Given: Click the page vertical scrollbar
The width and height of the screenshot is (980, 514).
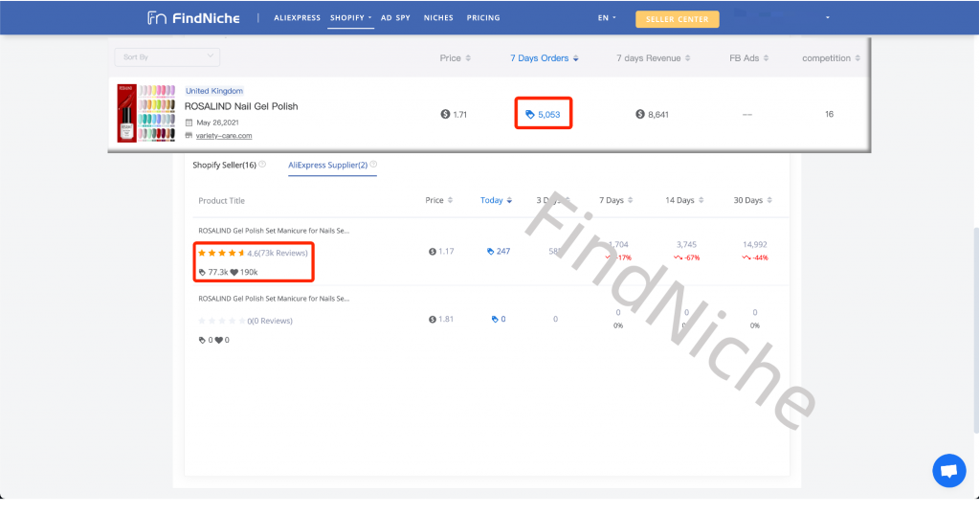Looking at the screenshot, I should pyautogui.click(x=975, y=330).
